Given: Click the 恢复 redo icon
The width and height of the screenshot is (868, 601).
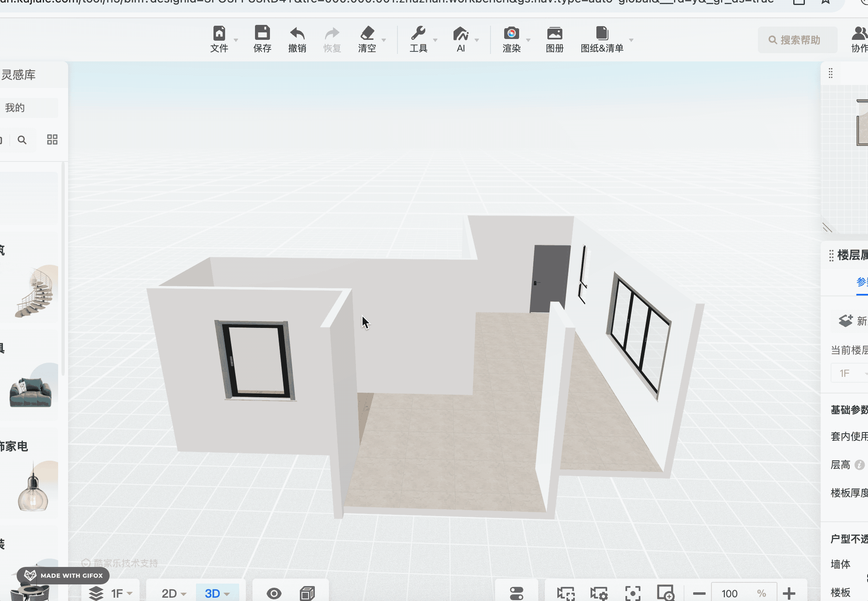Looking at the screenshot, I should (x=332, y=33).
